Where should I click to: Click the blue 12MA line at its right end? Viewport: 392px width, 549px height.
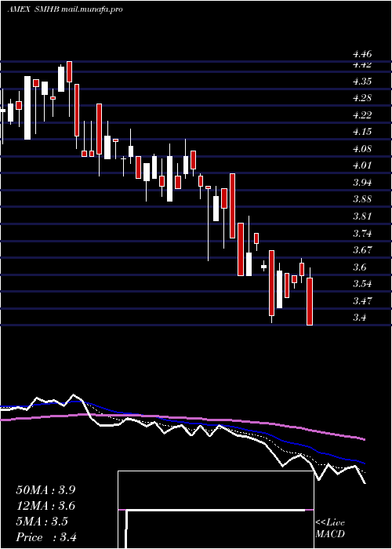(364, 463)
